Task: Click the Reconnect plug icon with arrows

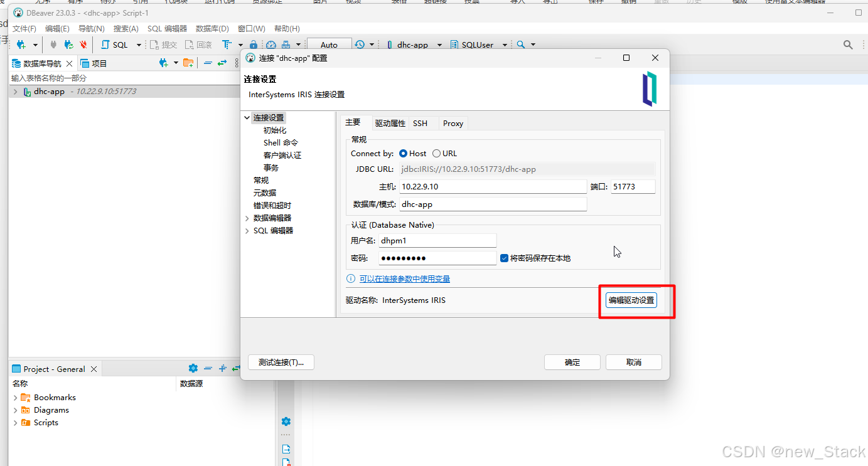Action: [68, 45]
